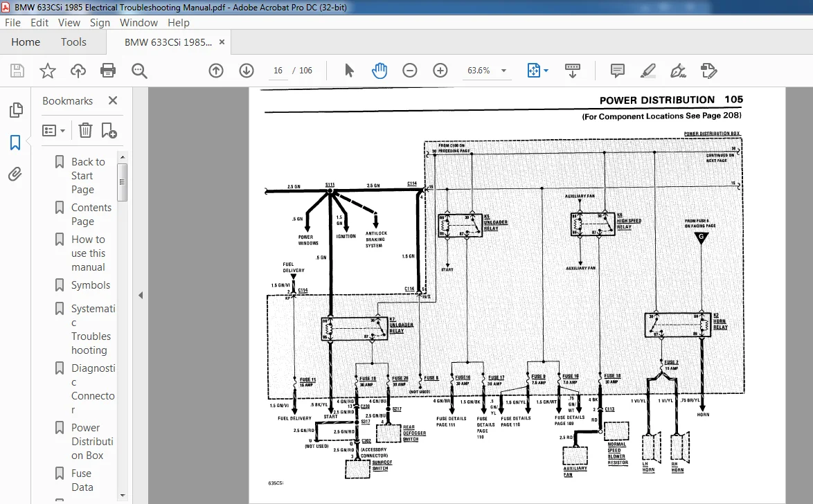813x504 pixels.
Task: Click the page number input field
Action: [278, 71]
